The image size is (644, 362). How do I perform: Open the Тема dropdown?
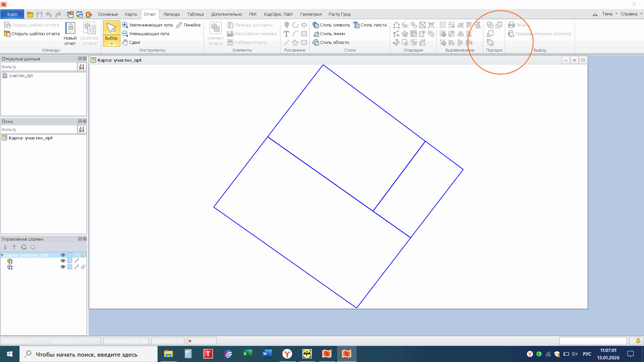click(x=609, y=14)
